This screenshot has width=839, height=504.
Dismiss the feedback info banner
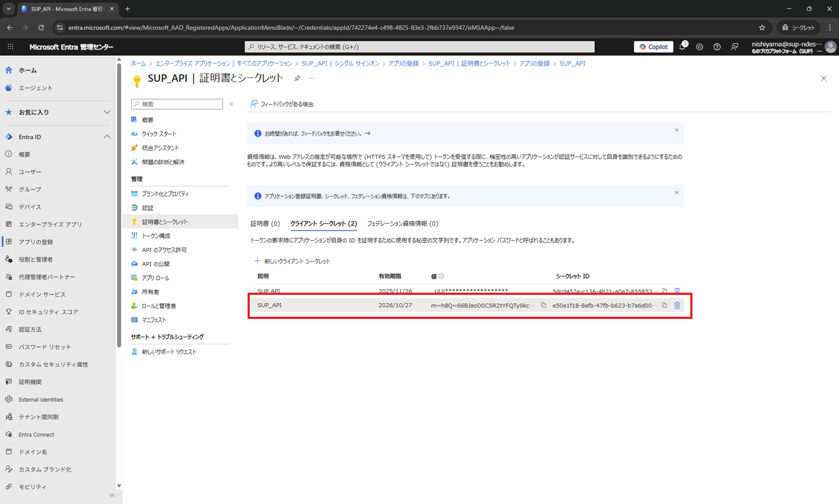677,130
